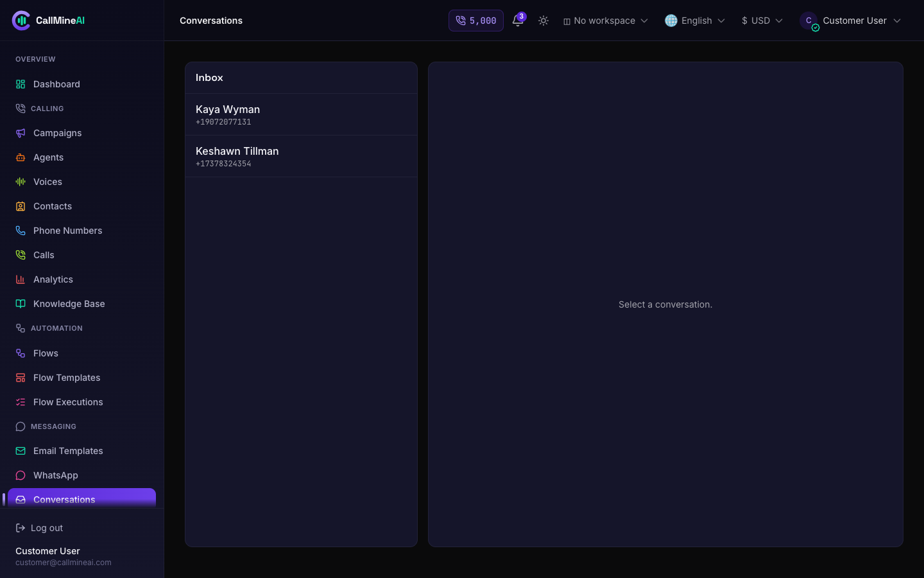Select the Conversations sidebar item
This screenshot has width=924, height=578.
81,498
